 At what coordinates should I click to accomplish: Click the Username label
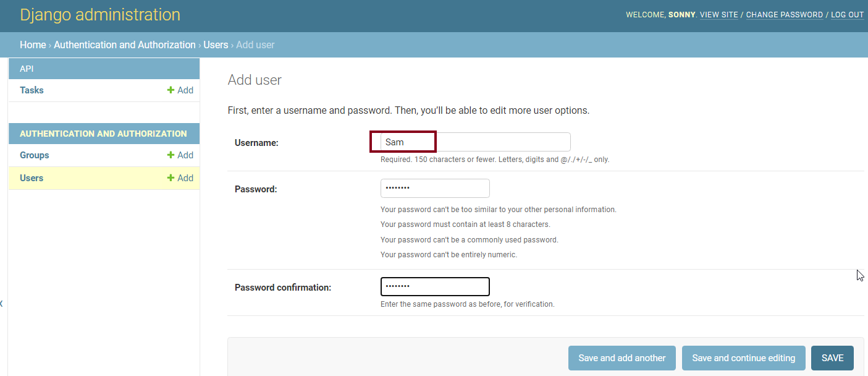(256, 143)
